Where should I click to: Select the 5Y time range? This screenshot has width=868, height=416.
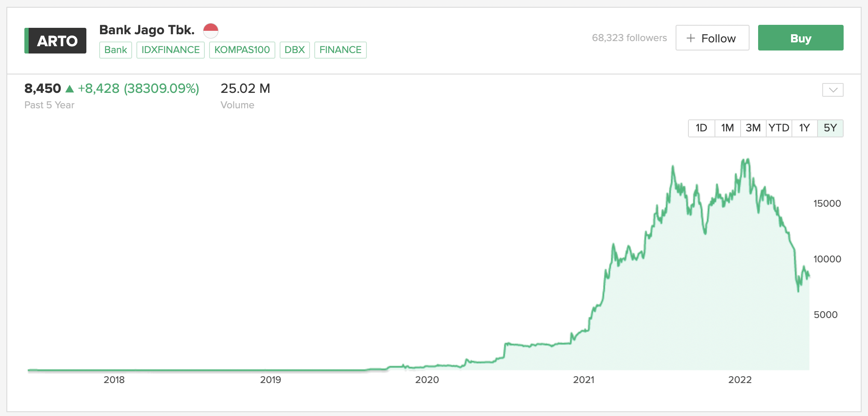830,128
